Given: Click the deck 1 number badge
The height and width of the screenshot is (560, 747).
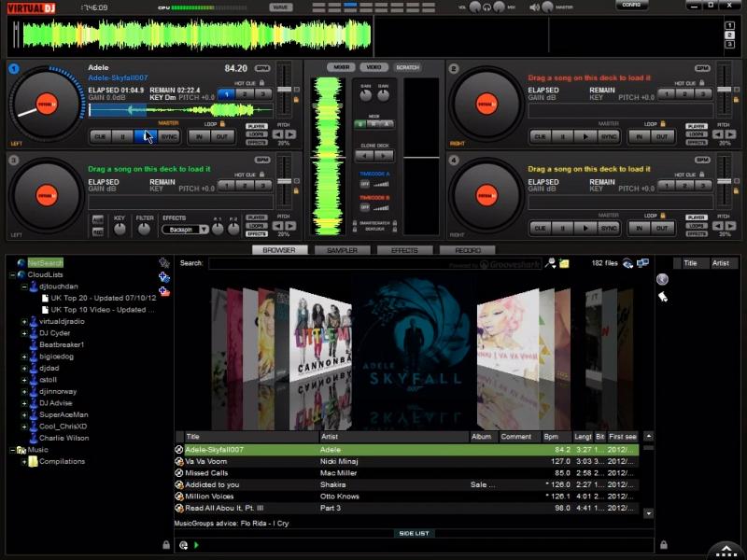Looking at the screenshot, I should tap(14, 69).
